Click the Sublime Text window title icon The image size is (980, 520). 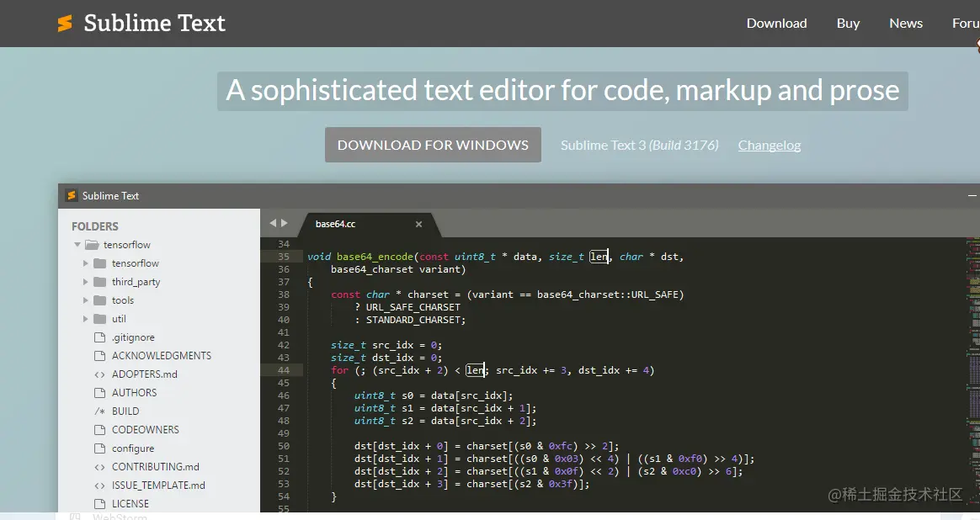point(72,195)
